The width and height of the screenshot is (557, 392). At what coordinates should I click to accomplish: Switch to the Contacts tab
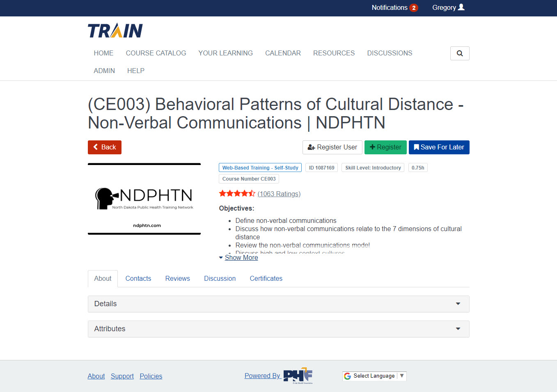coord(138,278)
